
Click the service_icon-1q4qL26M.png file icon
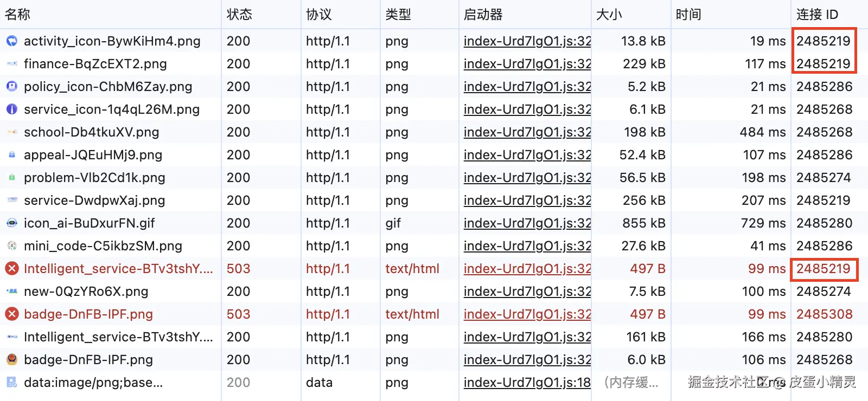coord(11,109)
